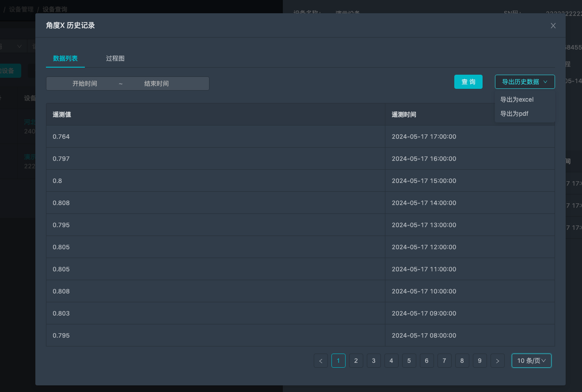Click the 开始时间 date field

(85, 84)
